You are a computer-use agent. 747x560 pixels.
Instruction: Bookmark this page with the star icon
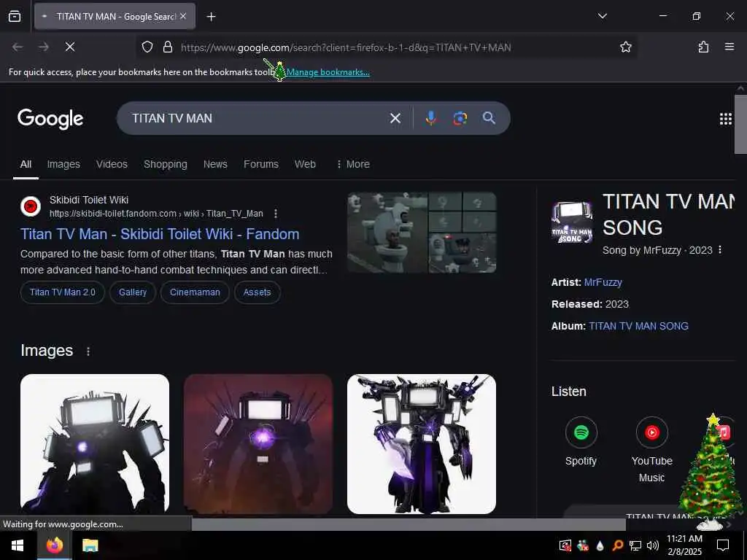625,47
